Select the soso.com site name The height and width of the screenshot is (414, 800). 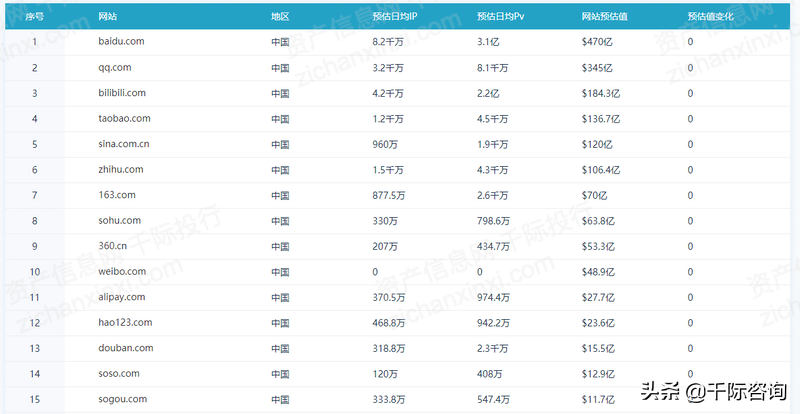(119, 374)
